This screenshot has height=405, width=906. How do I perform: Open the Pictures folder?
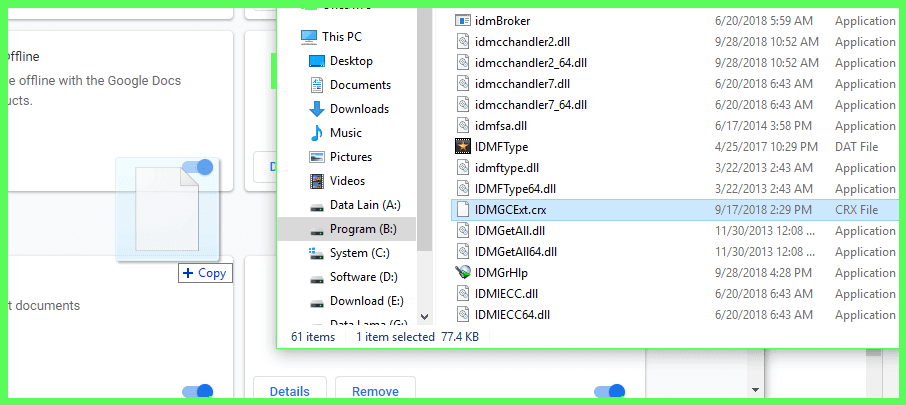coord(350,157)
